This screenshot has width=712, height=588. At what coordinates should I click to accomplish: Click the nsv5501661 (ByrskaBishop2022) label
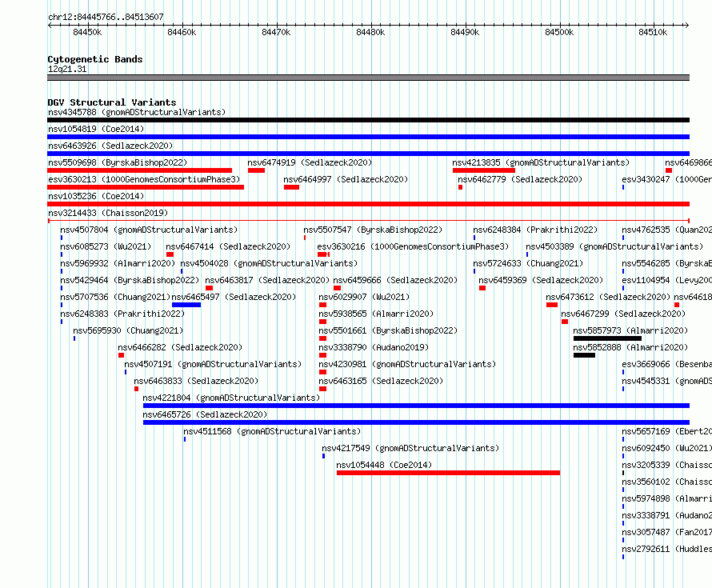388,330
